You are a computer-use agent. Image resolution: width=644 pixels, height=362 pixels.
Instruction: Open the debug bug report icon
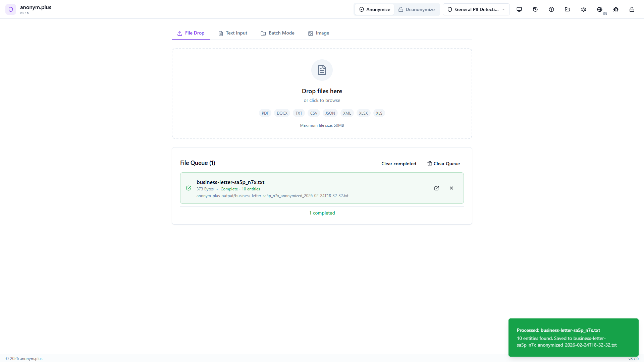[615, 9]
